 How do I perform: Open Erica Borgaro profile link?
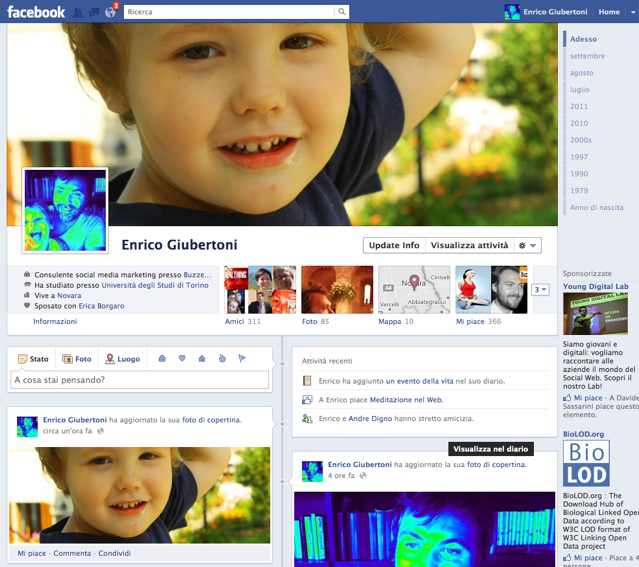coord(101,306)
